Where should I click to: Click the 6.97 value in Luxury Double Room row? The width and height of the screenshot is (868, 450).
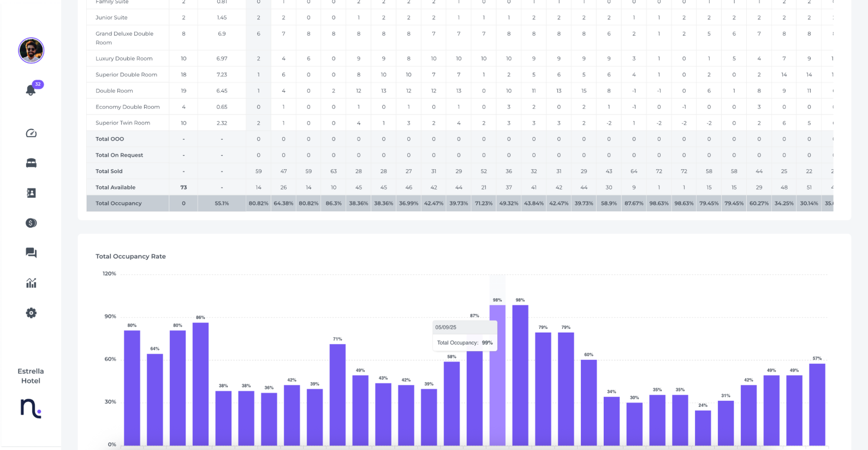tap(222, 58)
